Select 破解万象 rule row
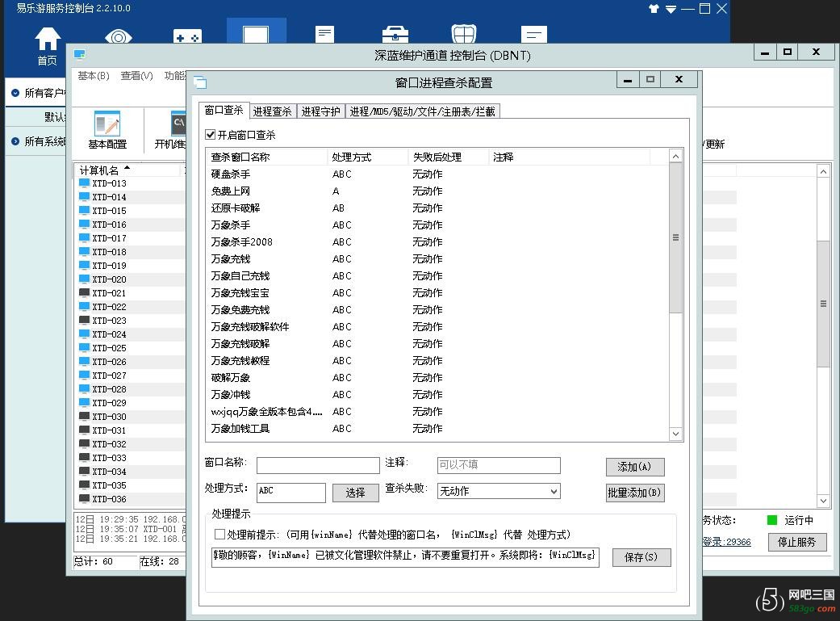This screenshot has height=621, width=840. point(437,378)
